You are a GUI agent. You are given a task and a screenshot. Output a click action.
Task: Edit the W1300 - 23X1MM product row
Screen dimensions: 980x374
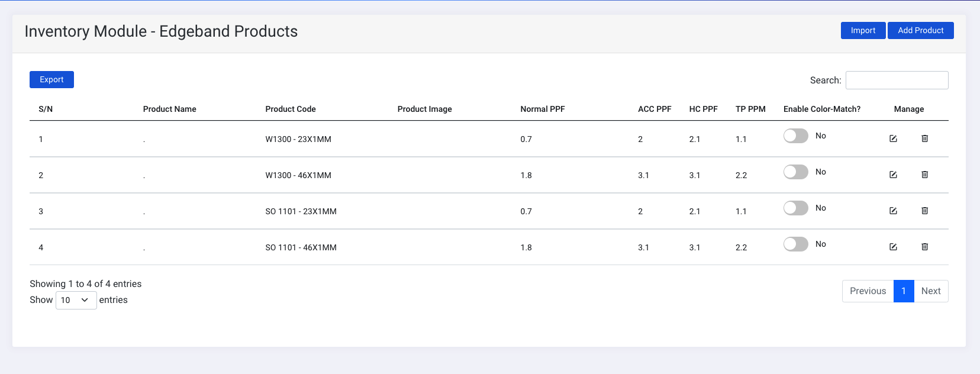(x=893, y=138)
